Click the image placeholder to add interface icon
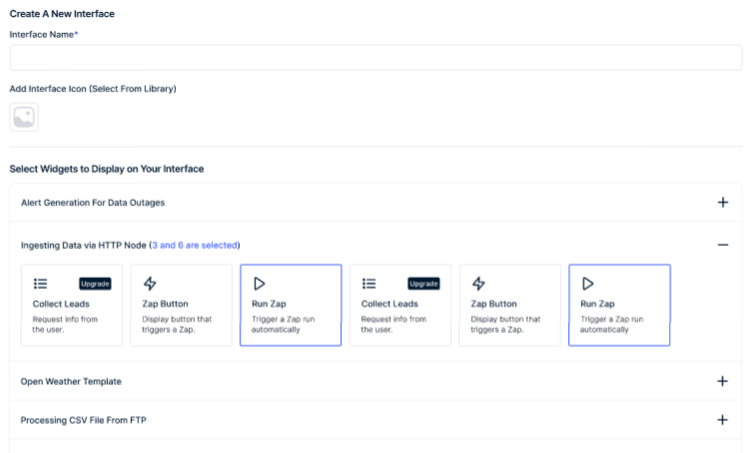The width and height of the screenshot is (747, 453). tap(24, 117)
